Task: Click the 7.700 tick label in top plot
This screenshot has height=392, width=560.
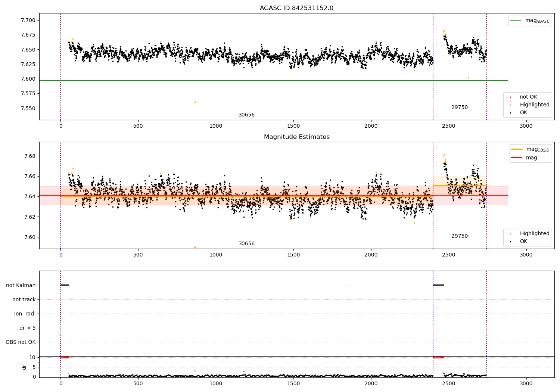Action: coord(28,20)
